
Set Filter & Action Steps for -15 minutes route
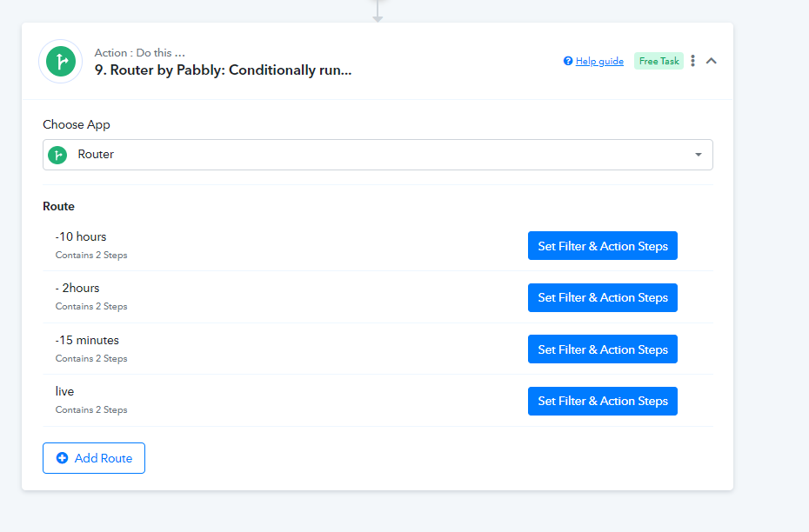point(603,349)
